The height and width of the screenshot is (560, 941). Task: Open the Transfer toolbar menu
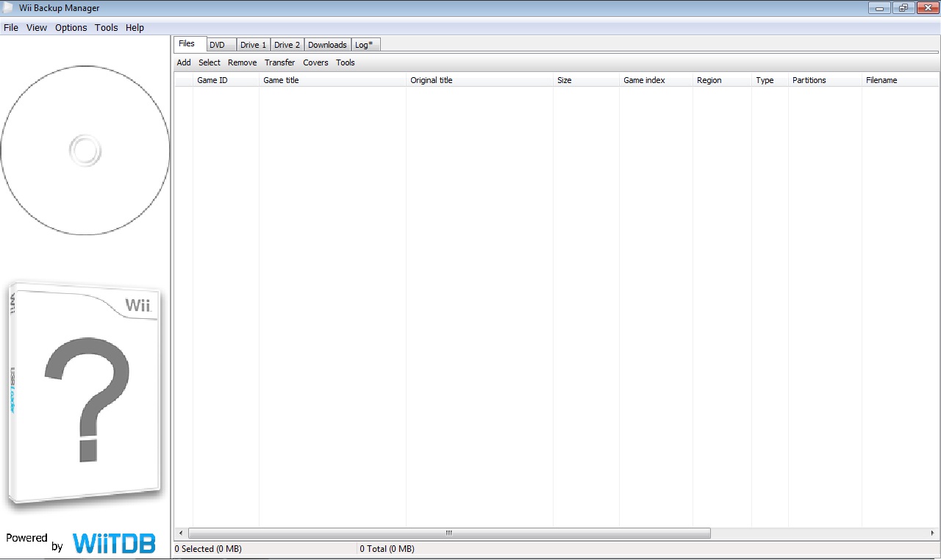[280, 62]
